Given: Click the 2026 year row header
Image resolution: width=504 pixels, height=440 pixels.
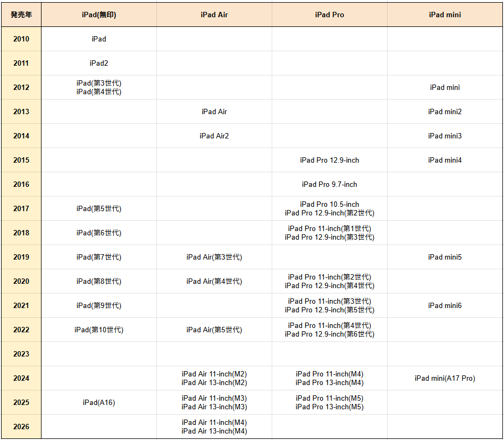Looking at the screenshot, I should pyautogui.click(x=21, y=427).
